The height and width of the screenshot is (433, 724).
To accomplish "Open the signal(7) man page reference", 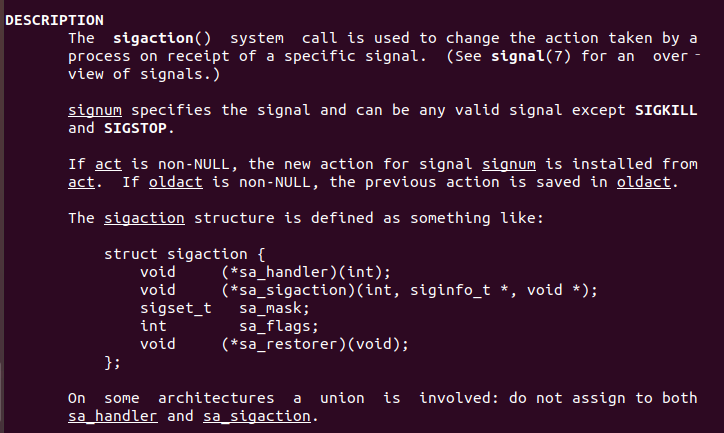I will click(532, 56).
